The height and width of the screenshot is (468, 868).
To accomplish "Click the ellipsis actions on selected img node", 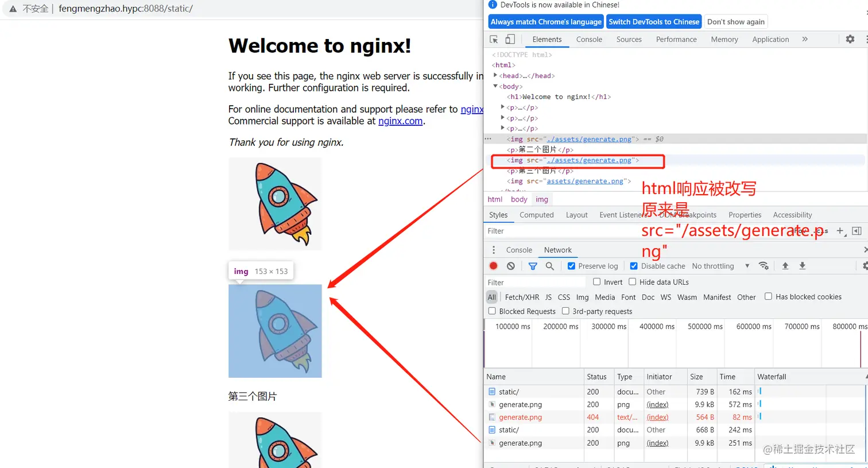I will click(x=488, y=138).
